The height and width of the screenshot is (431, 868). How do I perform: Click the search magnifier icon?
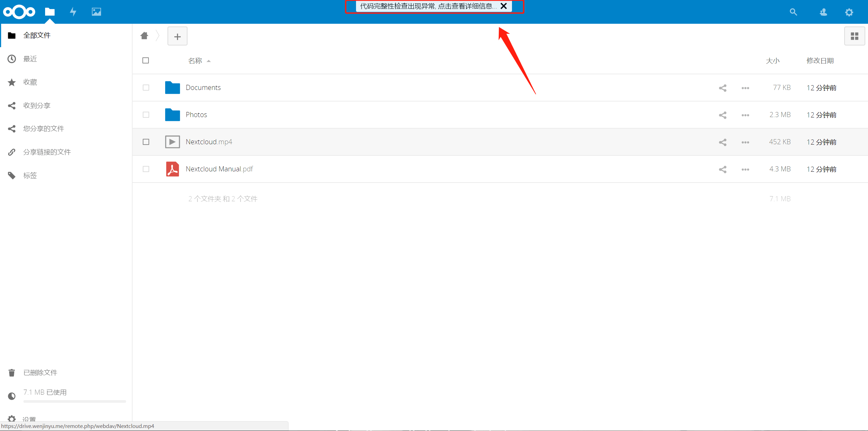click(x=793, y=12)
